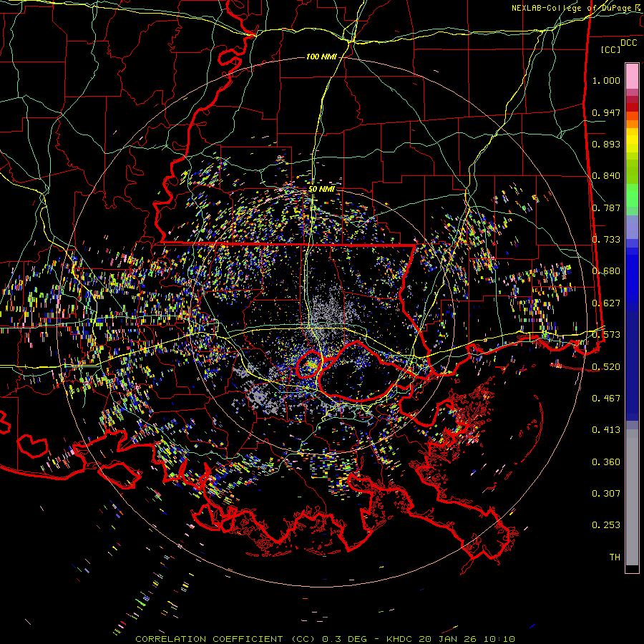Image resolution: width=644 pixels, height=644 pixels.
Task: Click the 0.467 scale label
Action: [606, 399]
